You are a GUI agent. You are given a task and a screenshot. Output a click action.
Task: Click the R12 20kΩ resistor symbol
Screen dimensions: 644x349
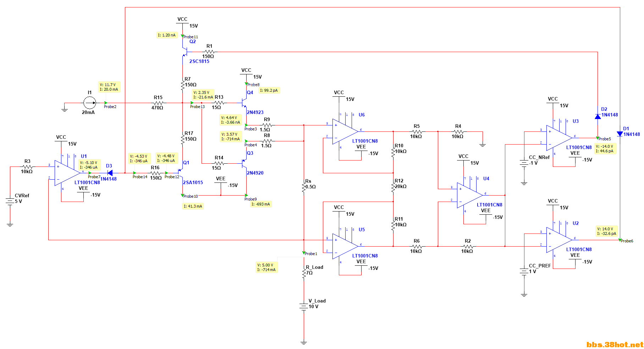[393, 187]
